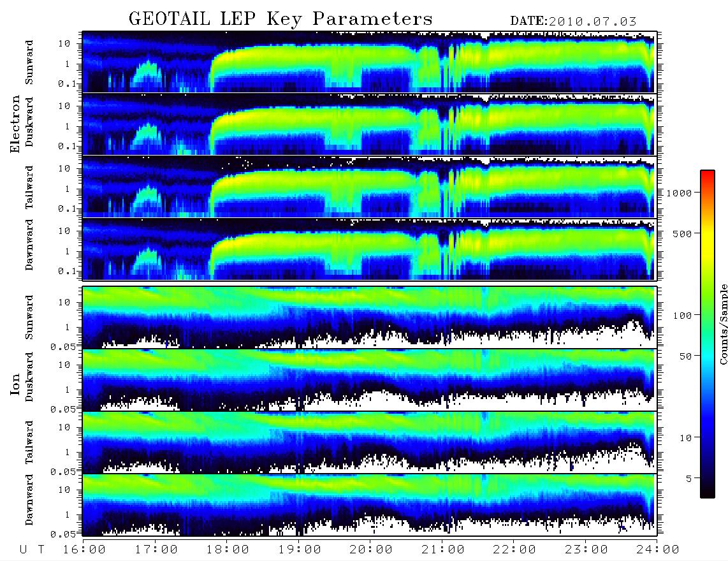Click the 500 colorbar tick value
The image size is (728, 561).
683,233
